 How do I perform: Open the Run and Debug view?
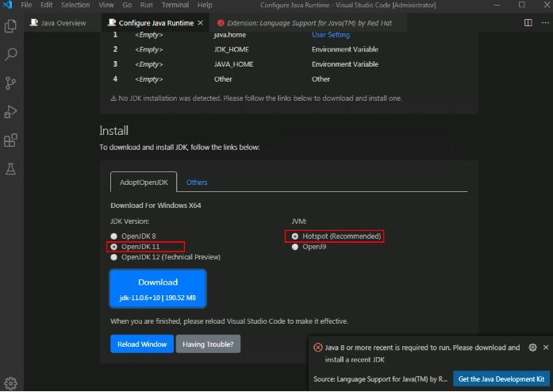pos(10,112)
